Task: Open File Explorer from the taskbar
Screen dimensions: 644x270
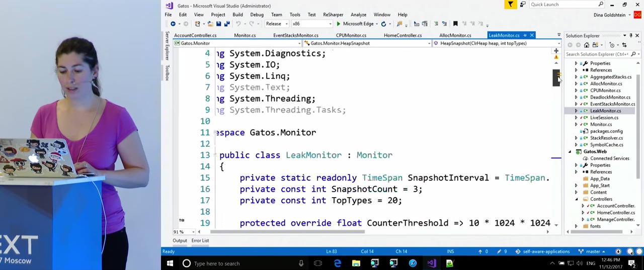Action: click(356, 263)
